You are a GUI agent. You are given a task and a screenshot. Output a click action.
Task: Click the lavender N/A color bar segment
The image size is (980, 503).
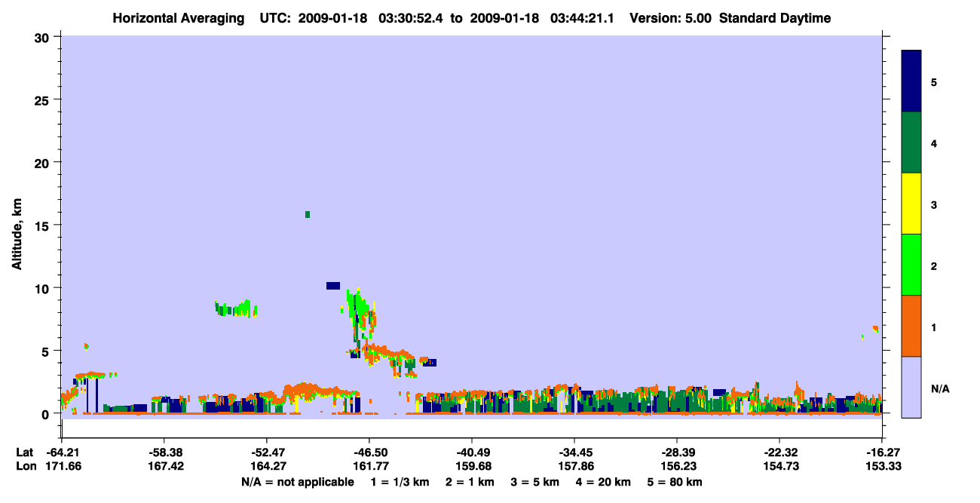click(911, 387)
